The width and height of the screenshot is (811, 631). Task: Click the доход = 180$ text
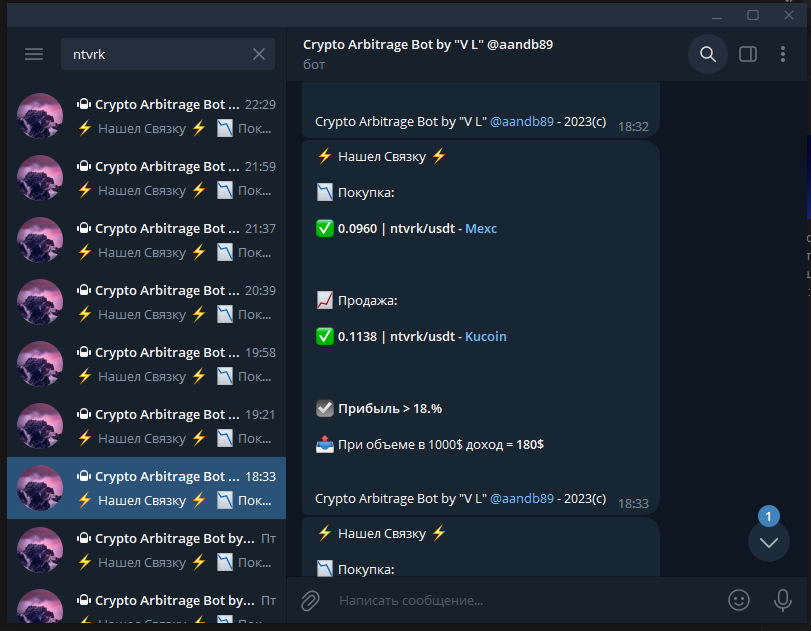point(505,445)
